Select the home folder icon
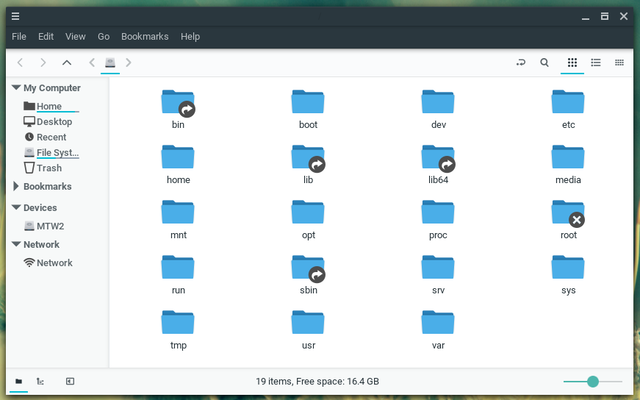 pos(178,157)
